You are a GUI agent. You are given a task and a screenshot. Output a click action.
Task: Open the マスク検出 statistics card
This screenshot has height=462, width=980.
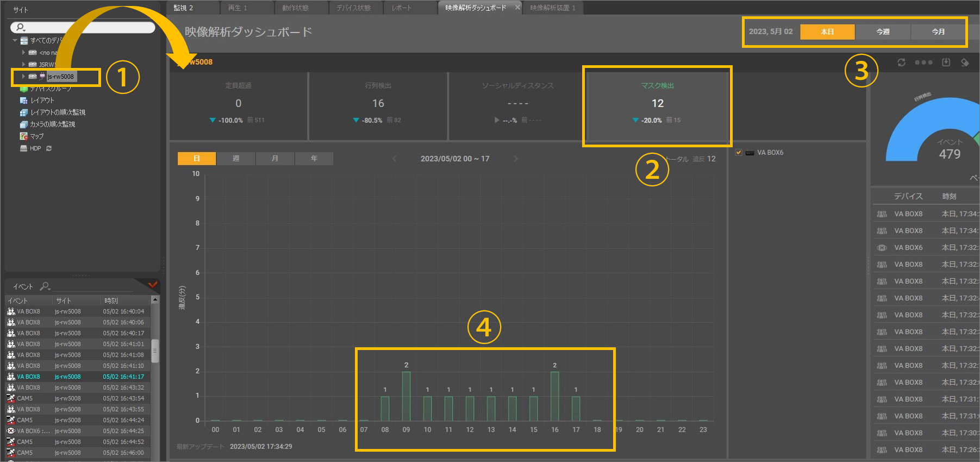[x=658, y=106]
